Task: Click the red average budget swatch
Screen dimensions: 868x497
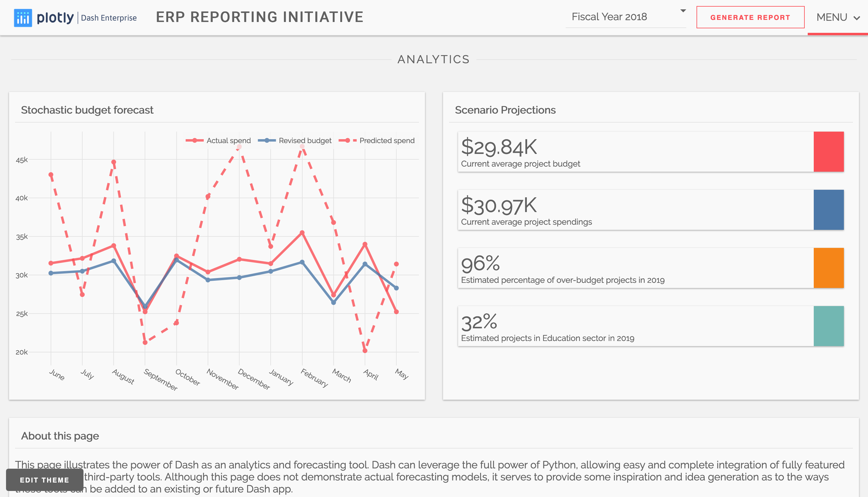Action: click(x=829, y=152)
